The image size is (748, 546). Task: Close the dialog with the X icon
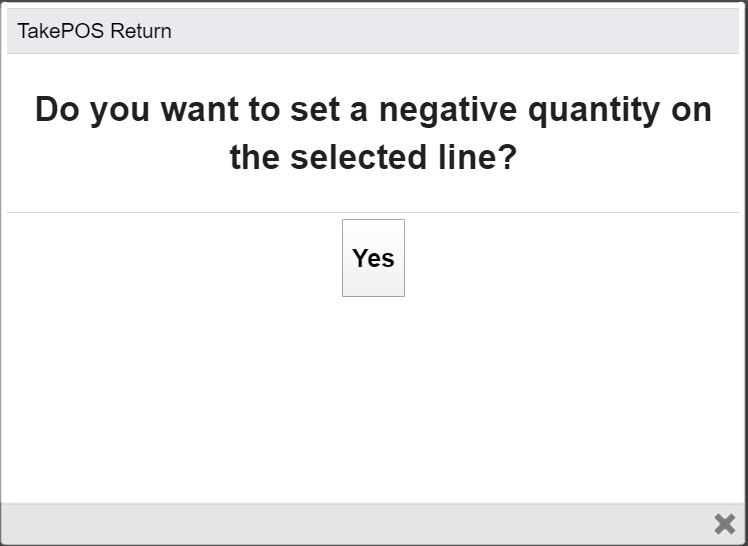pos(725,523)
